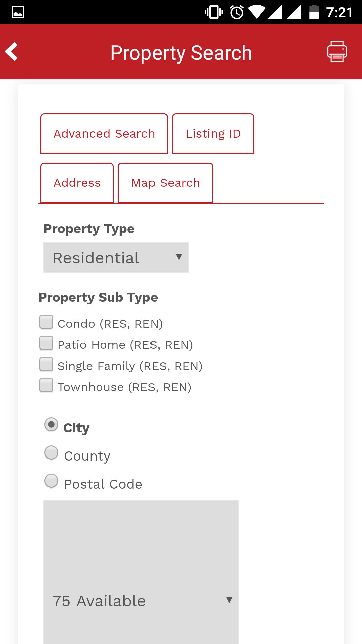Screen dimensions: 362x644
Task: Check the Condo (RES, REN) checkbox
Action: pos(46,322)
